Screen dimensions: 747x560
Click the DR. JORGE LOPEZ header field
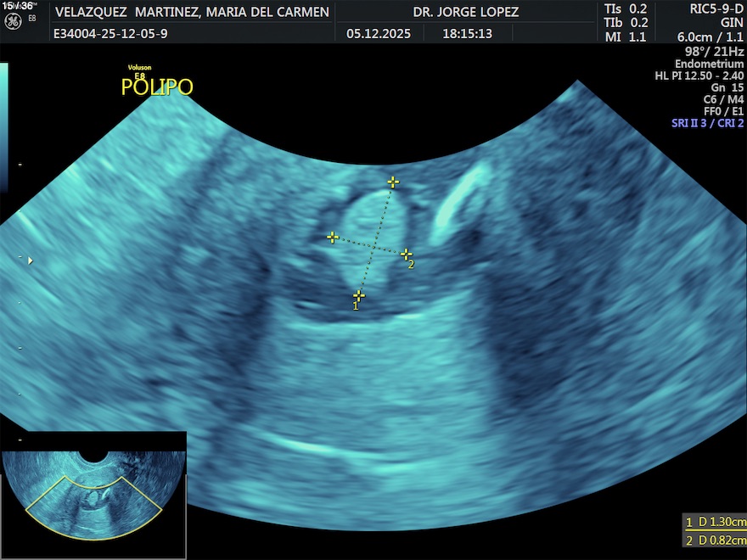465,13
